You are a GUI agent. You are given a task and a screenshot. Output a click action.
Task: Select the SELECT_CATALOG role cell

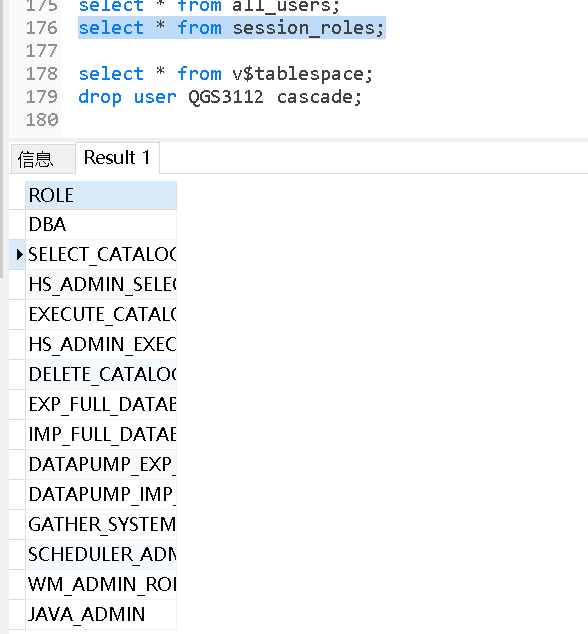tap(101, 254)
